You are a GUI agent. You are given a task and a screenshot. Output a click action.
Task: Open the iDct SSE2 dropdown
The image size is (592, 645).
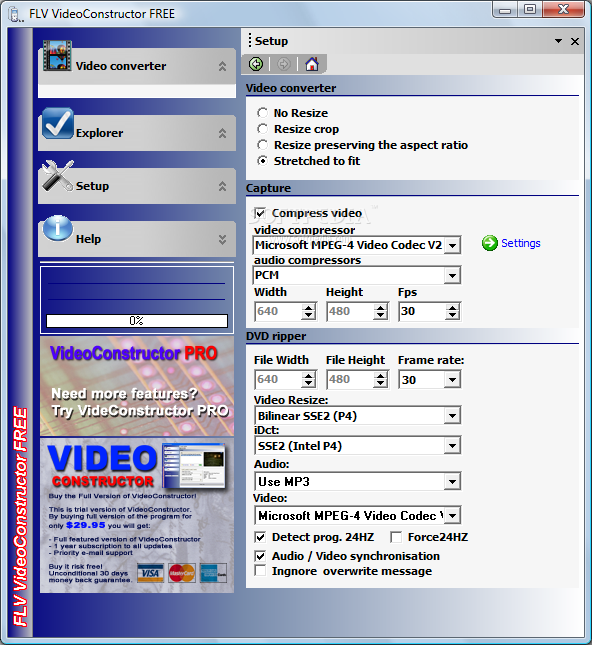point(453,445)
